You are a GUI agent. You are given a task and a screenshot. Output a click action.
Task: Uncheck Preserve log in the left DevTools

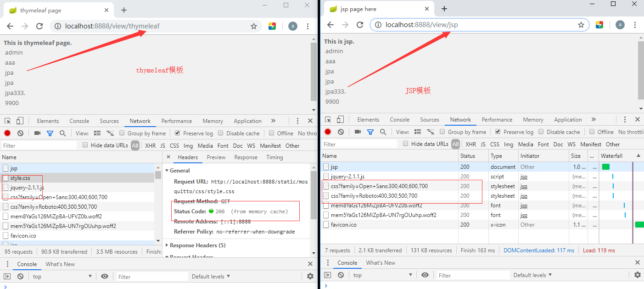[x=177, y=133]
